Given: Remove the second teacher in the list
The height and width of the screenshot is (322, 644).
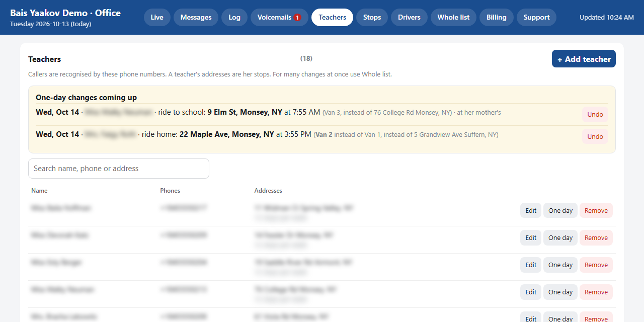Looking at the screenshot, I should tap(596, 238).
